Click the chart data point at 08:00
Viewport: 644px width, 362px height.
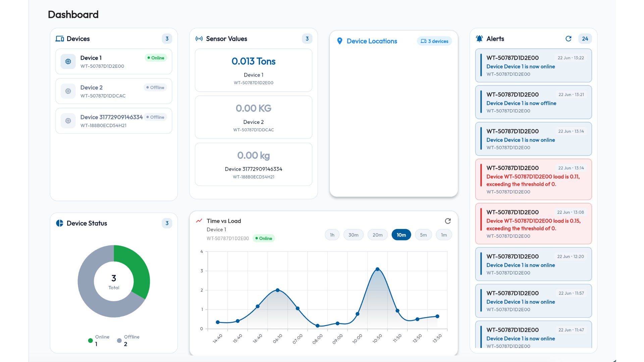[318, 326]
